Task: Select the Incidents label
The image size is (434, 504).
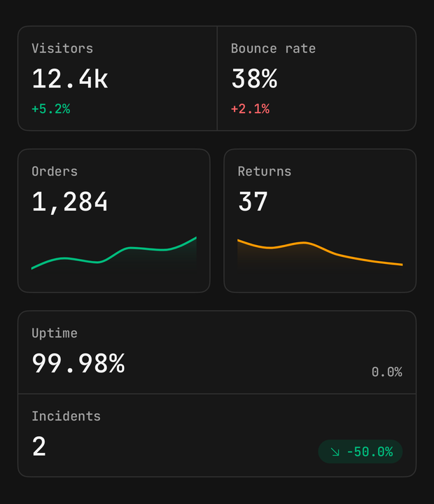Action: (x=66, y=416)
